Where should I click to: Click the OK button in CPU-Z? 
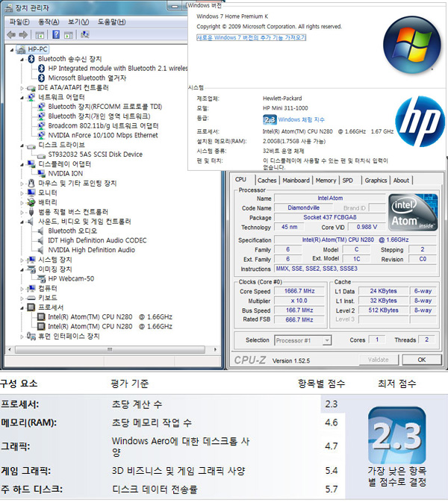pos(422,360)
